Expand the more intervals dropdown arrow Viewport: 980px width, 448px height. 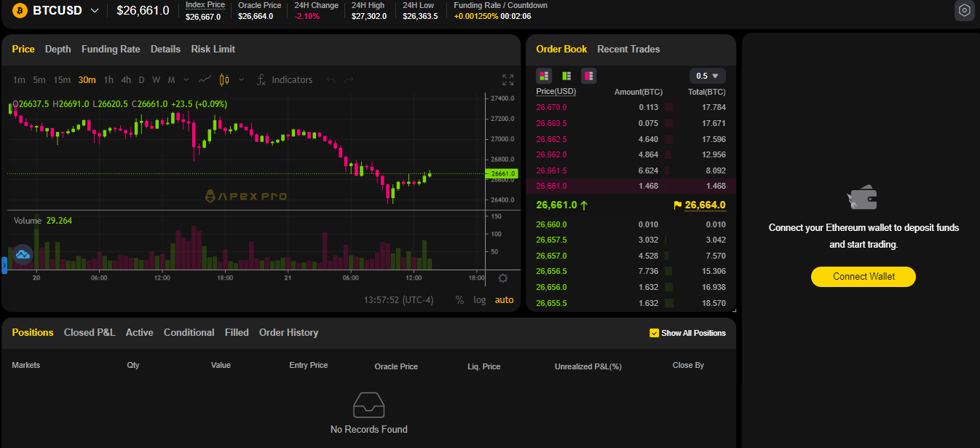(x=186, y=79)
